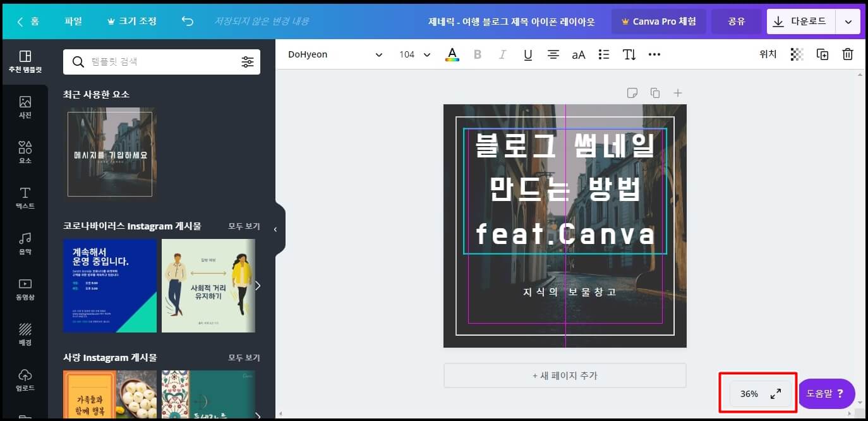Add notes to the page

click(632, 93)
